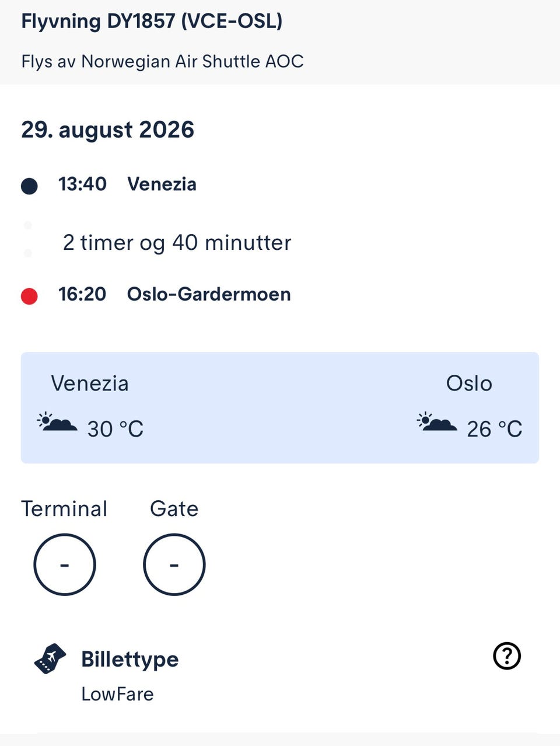The width and height of the screenshot is (560, 746).
Task: Tap the Billettype heading
Action: click(129, 659)
